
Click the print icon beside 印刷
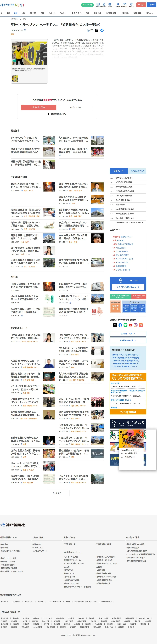[x=88, y=30]
